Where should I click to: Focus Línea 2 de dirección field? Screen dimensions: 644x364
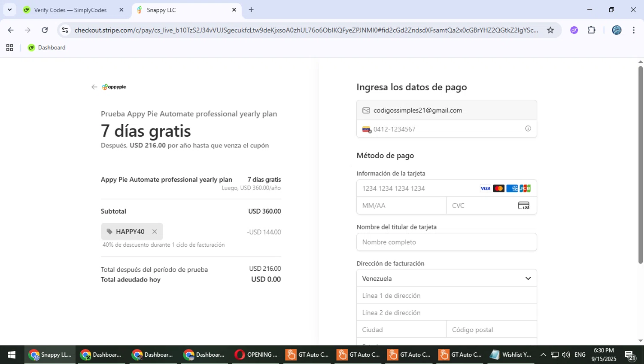[447, 312]
